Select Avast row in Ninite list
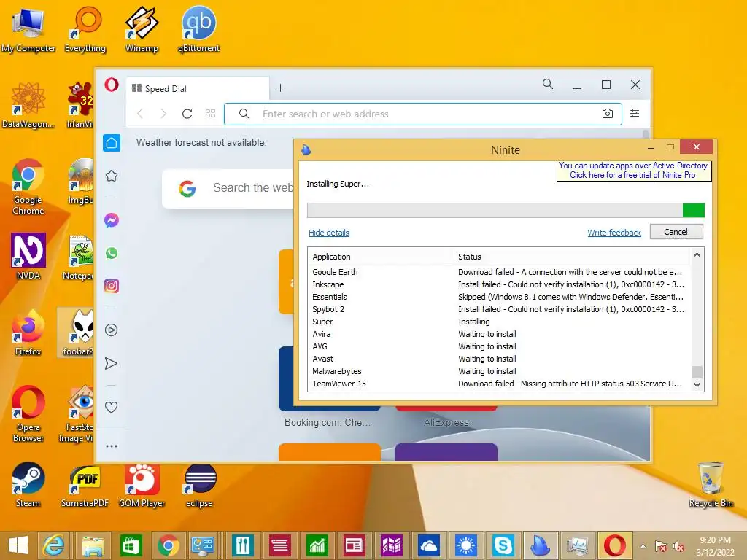Screen dimensions: 747x560 (x=499, y=359)
